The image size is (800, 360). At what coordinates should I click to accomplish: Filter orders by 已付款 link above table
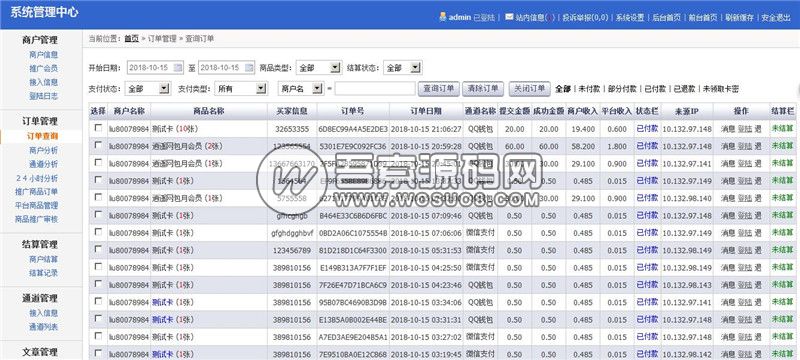pyautogui.click(x=655, y=89)
